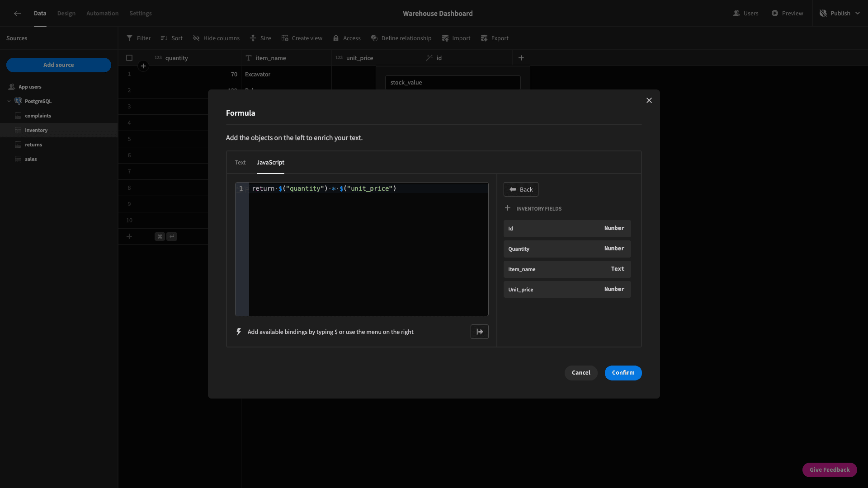
Task: Insert the Id field binding
Action: pyautogui.click(x=567, y=229)
